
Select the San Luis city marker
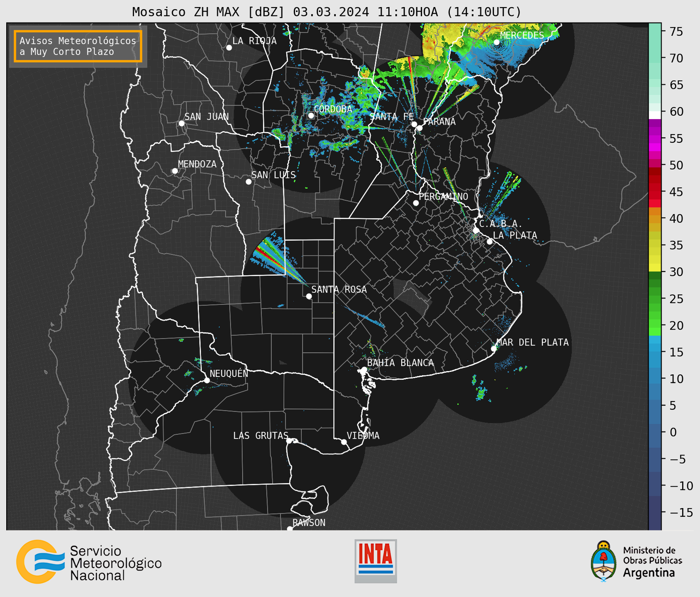249,182
